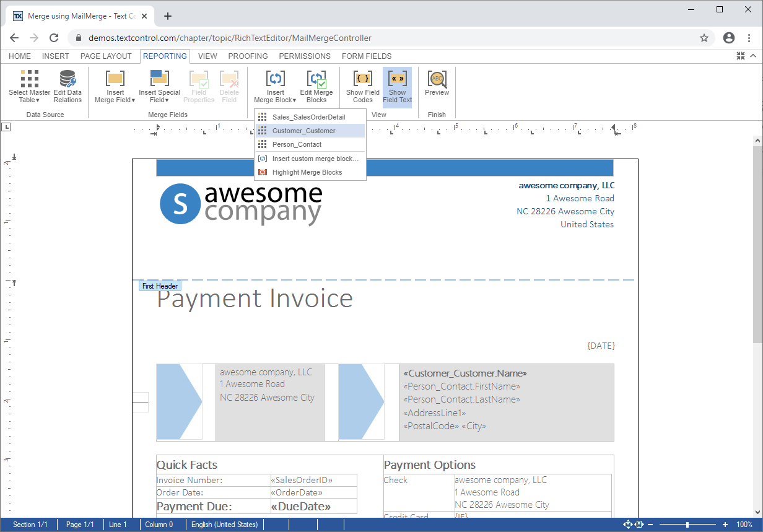
Task: Bookmark page with star icon
Action: coord(704,38)
